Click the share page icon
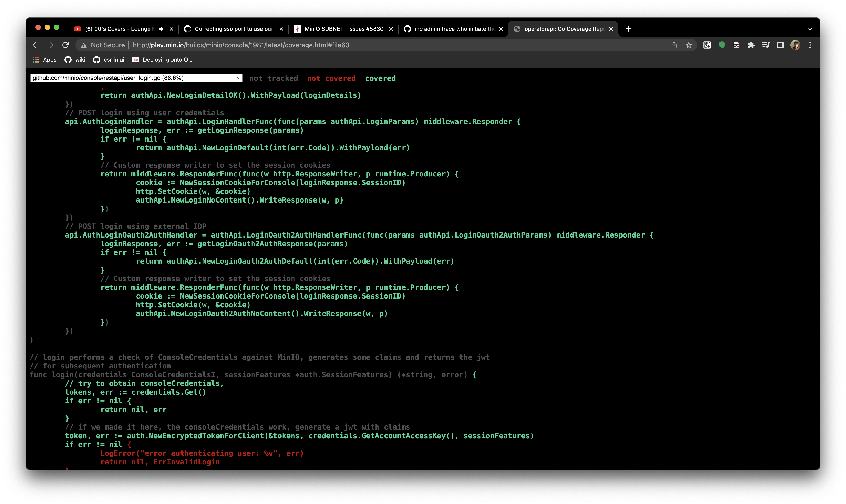Image resolution: width=846 pixels, height=504 pixels. pos(674,45)
